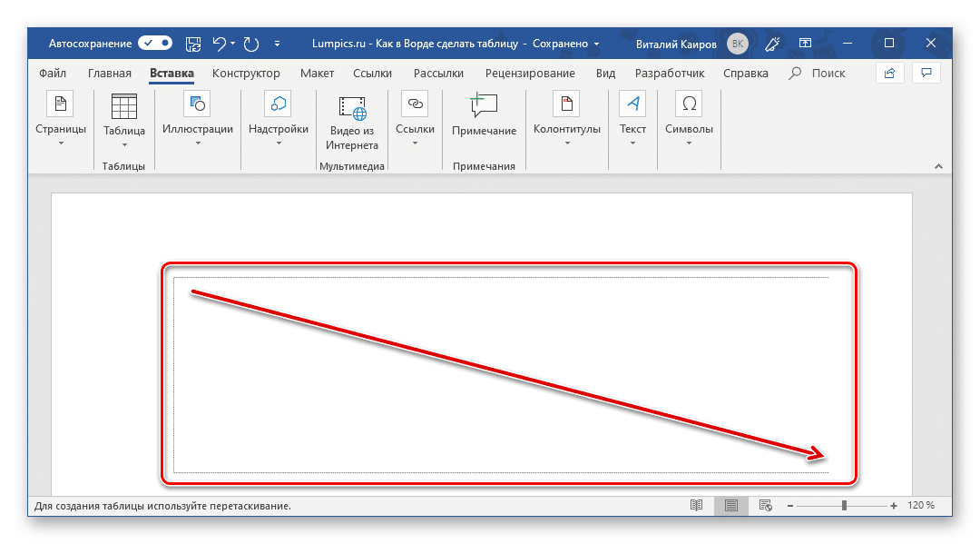Expand the Надстройки dropdown arrow
The width and height of the screenshot is (980, 544).
tap(279, 143)
